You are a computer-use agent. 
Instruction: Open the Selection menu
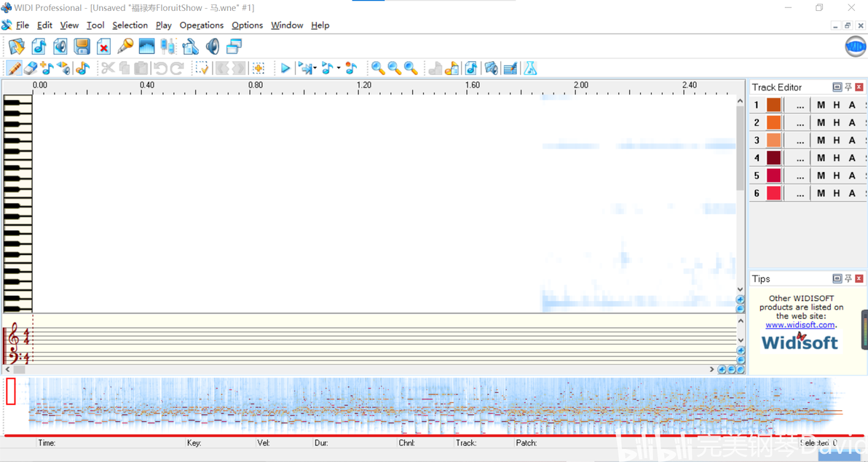[x=130, y=26]
